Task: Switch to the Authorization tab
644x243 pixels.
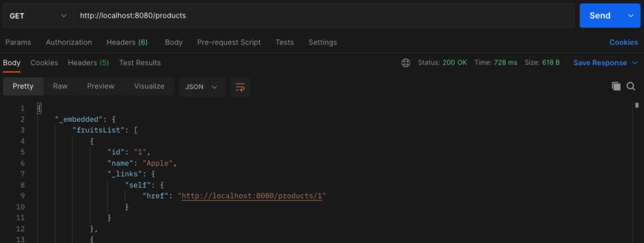Action: click(x=69, y=42)
